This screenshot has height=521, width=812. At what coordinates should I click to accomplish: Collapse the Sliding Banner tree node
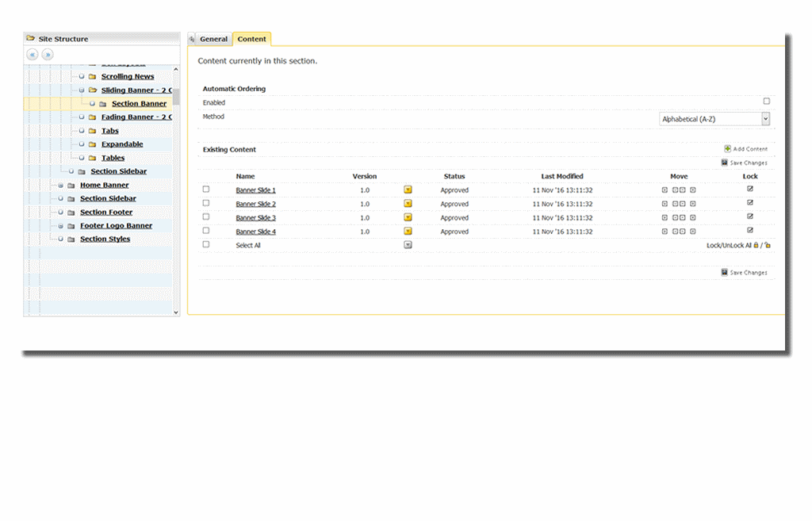point(81,90)
